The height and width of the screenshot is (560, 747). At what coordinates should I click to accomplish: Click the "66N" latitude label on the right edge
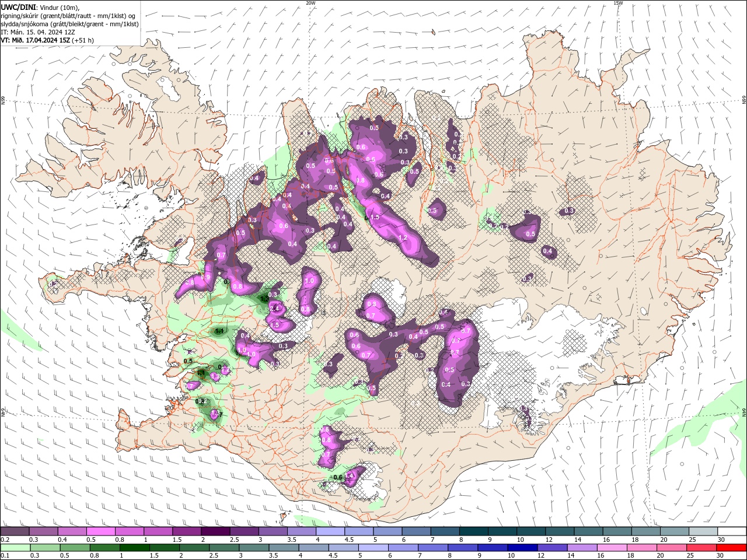744,100
